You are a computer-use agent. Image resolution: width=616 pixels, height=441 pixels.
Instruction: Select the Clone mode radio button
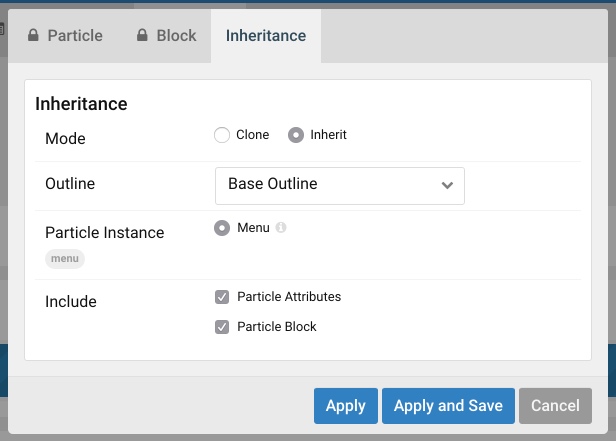[222, 135]
